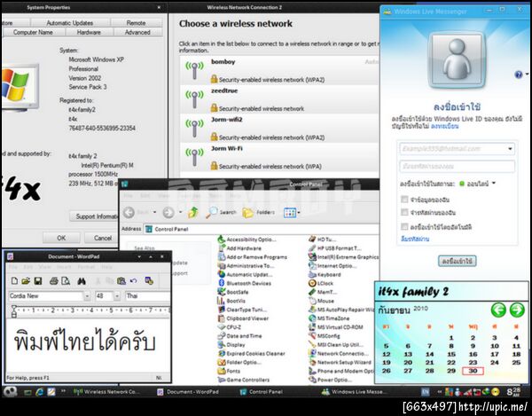Open Bluetooth Devices in Control Panel

point(245,283)
